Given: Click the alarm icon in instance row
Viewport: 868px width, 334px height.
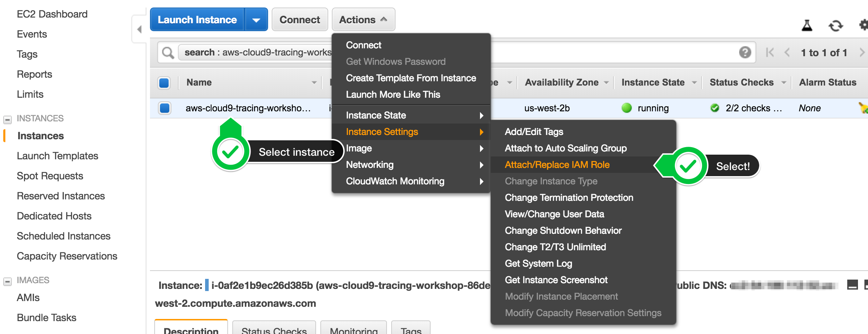Looking at the screenshot, I should click(863, 107).
